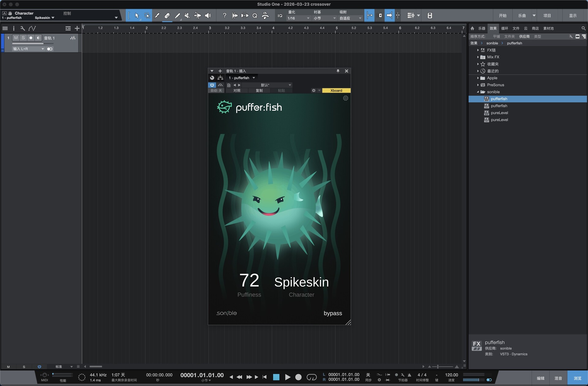Select the Arrow tool in the toolbar

[x=137, y=15]
